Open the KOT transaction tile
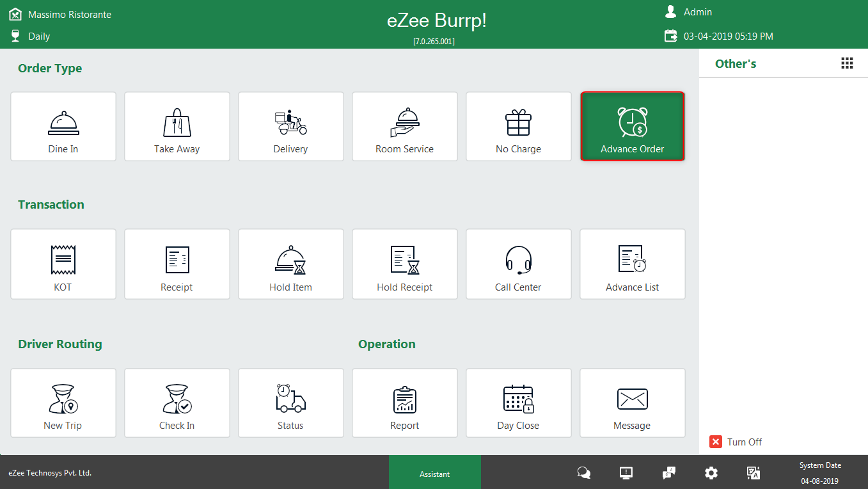Image resolution: width=868 pixels, height=489 pixels. coord(63,264)
